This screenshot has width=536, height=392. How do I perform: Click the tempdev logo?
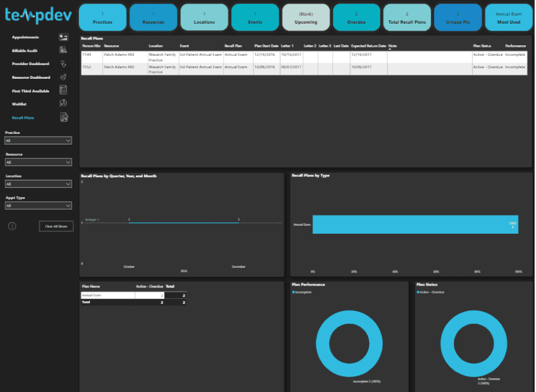(37, 15)
